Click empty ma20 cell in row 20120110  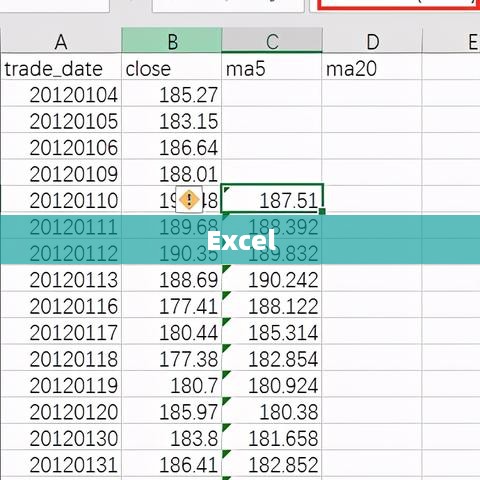(x=372, y=200)
